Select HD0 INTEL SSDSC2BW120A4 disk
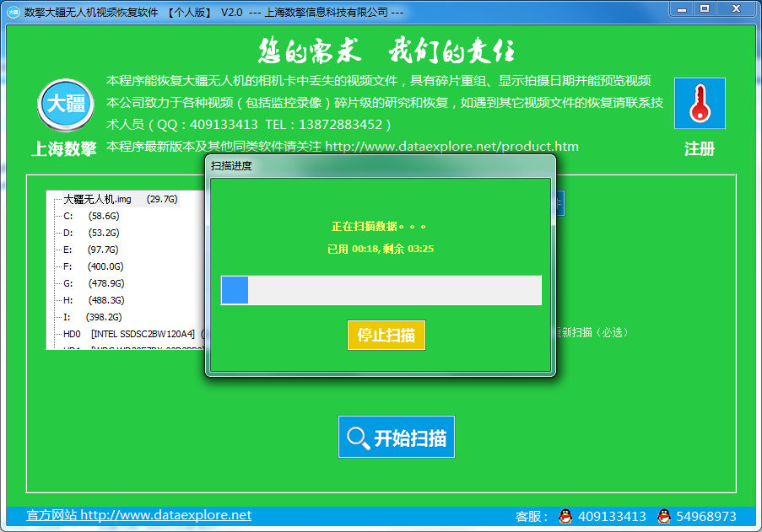The height and width of the screenshot is (532, 762). click(133, 334)
